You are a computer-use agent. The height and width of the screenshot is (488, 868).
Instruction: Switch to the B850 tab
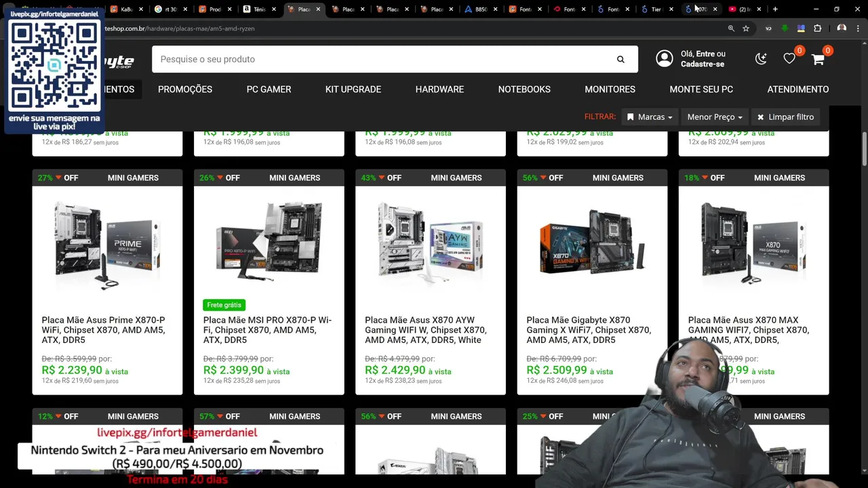(x=480, y=9)
